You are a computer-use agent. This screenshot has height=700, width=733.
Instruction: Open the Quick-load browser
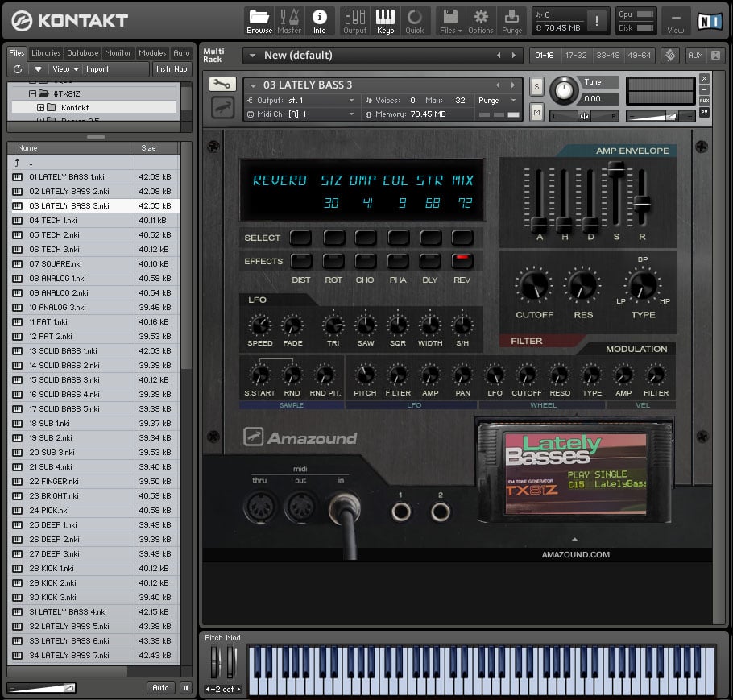click(x=415, y=21)
